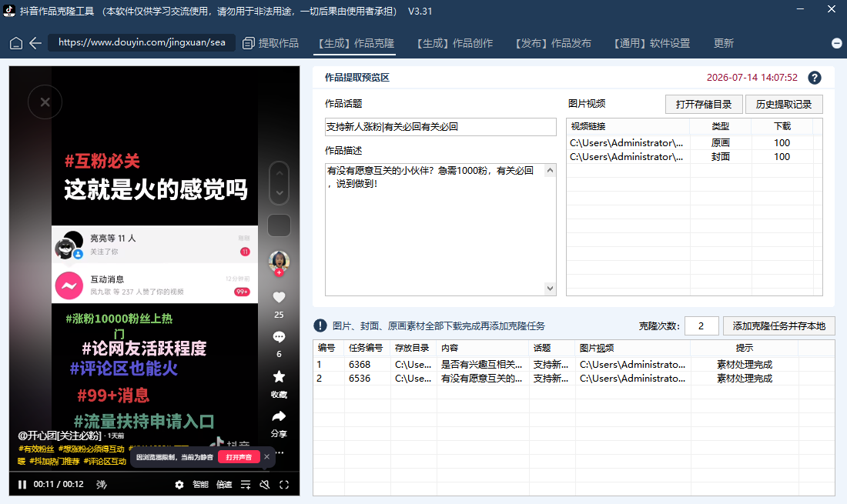The image size is (847, 504).
Task: Share the video with arrow icon
Action: coord(279,416)
